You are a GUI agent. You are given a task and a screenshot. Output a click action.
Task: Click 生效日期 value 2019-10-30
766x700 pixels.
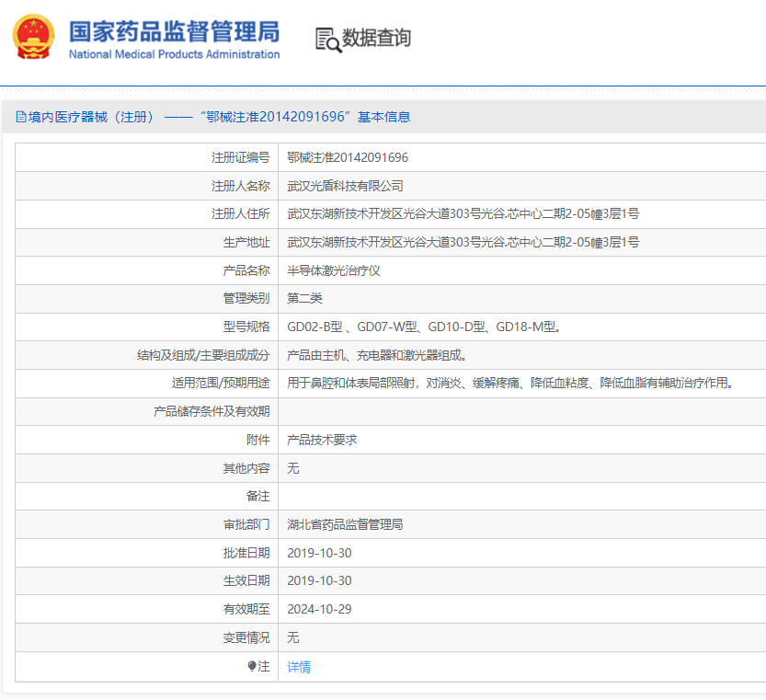(x=319, y=580)
